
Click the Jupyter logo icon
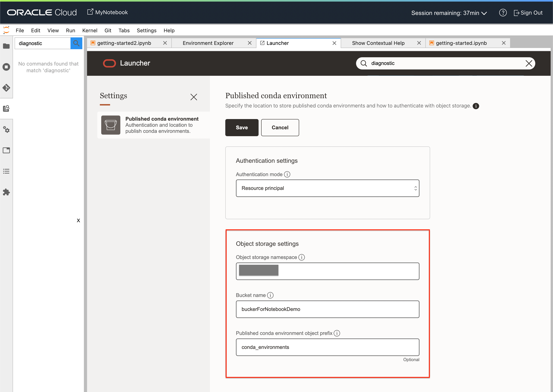[6, 30]
